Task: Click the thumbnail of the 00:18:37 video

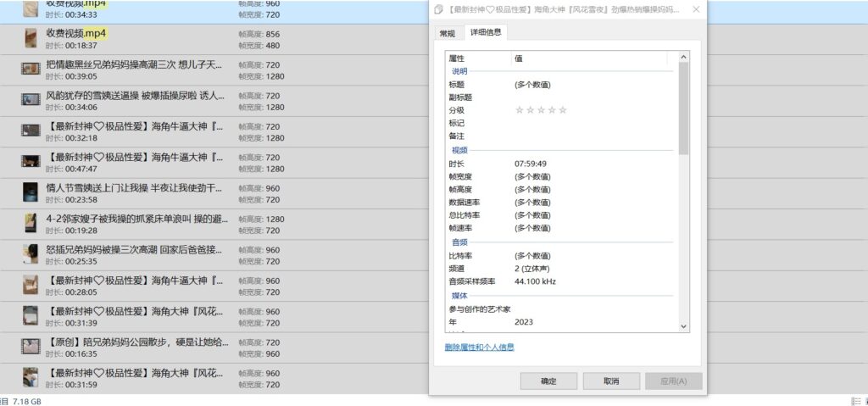Action: click(31, 38)
